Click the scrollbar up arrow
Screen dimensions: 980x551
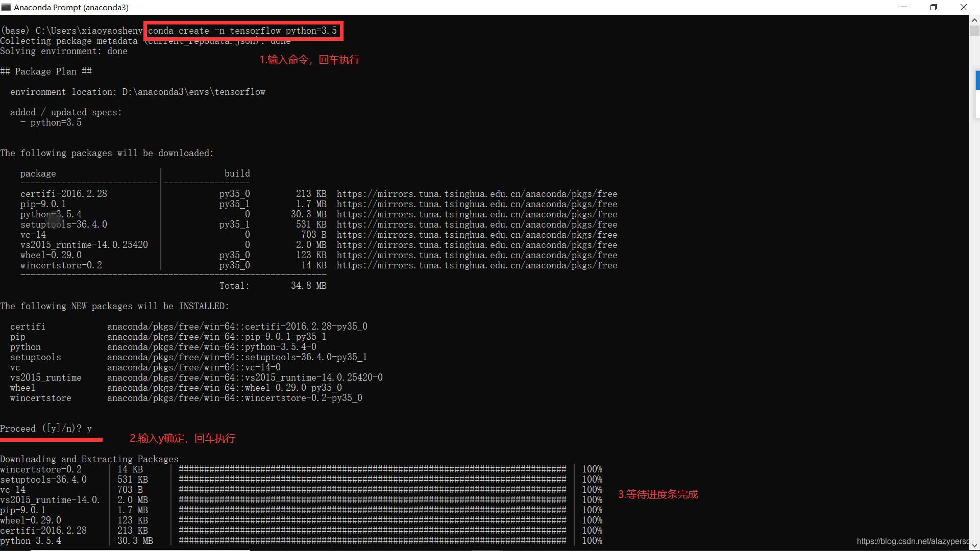pos(974,20)
